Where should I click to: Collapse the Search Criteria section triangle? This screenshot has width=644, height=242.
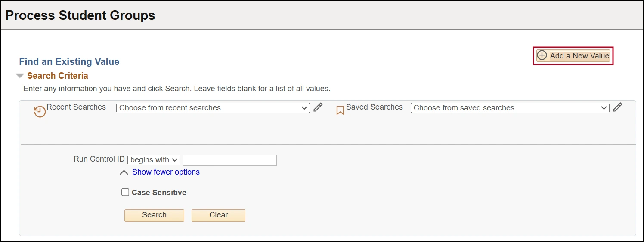pos(20,76)
